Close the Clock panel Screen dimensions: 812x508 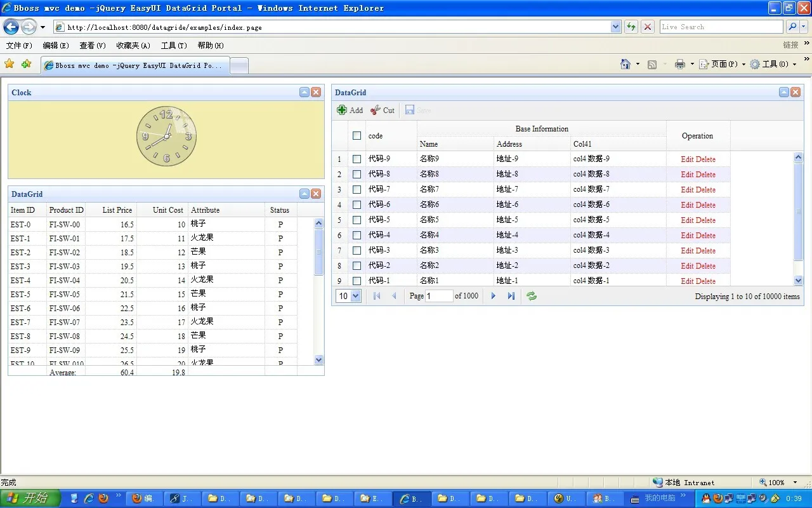(x=316, y=92)
